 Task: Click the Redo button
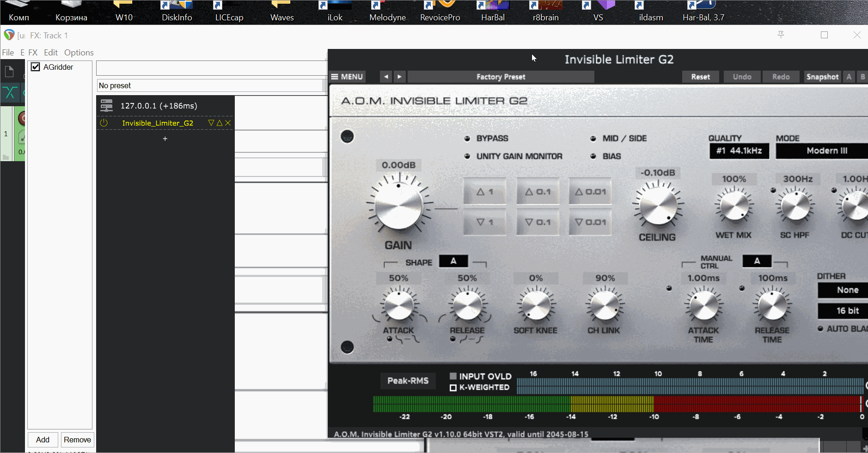(781, 77)
